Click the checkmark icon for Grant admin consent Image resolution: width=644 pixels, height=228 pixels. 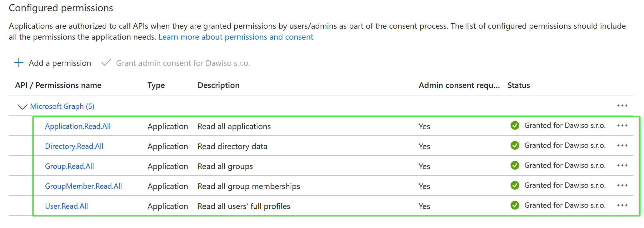(x=106, y=63)
